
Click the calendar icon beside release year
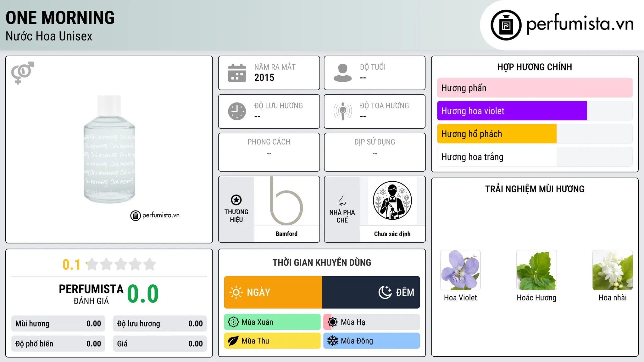(237, 73)
